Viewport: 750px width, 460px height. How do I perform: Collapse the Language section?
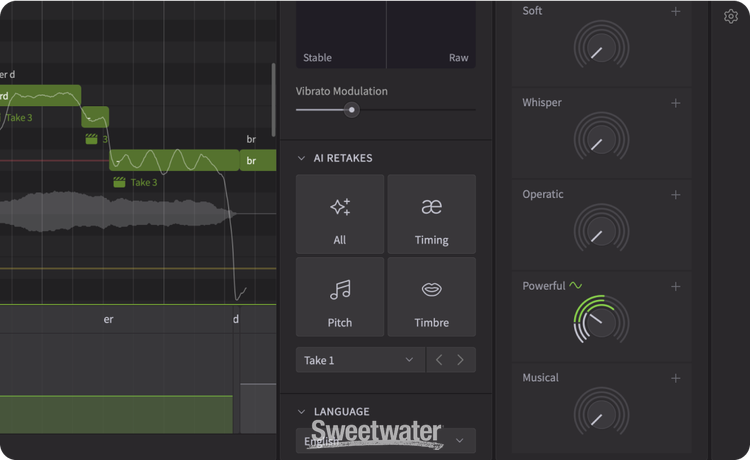(302, 411)
